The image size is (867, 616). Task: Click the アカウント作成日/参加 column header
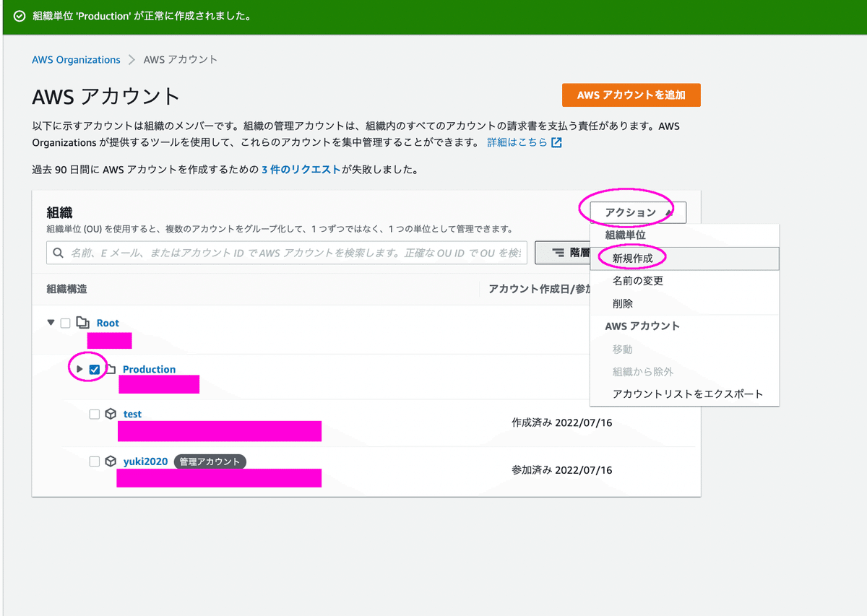(538, 289)
